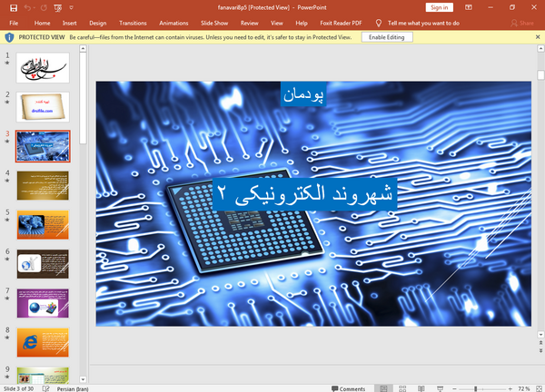
Task: Open the Undo history dropdown arrow
Action: click(35, 7)
